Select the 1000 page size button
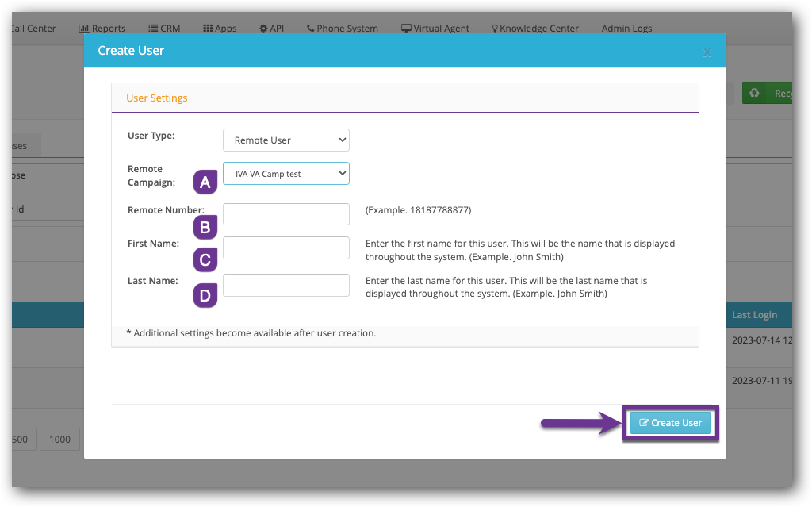Viewport: 812px width, 507px height. [60, 440]
